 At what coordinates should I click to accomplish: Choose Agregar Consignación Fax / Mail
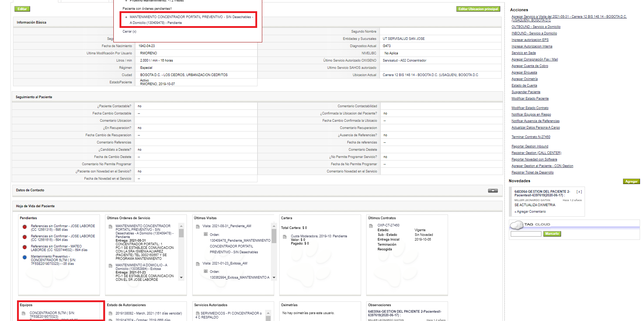pyautogui.click(x=535, y=59)
